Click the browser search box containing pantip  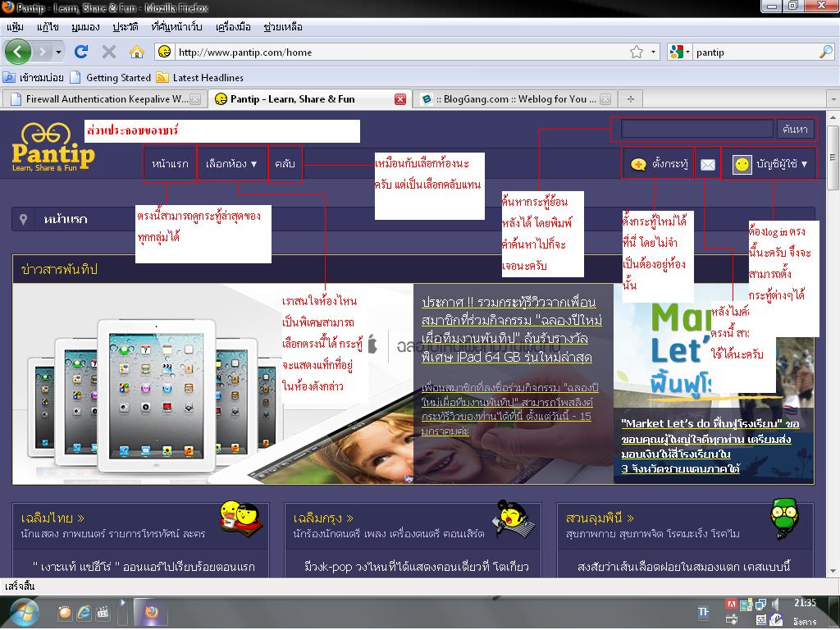[x=756, y=52]
